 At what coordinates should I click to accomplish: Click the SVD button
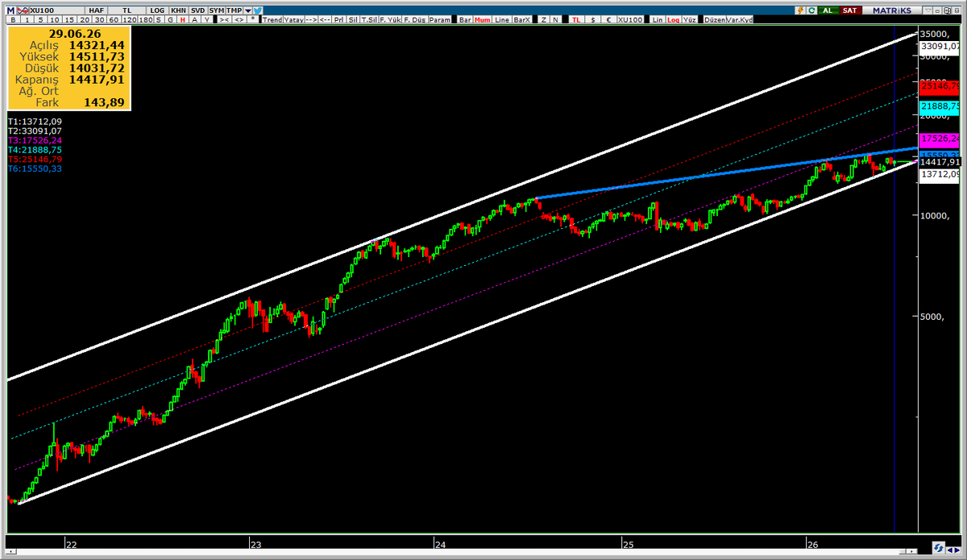[198, 10]
